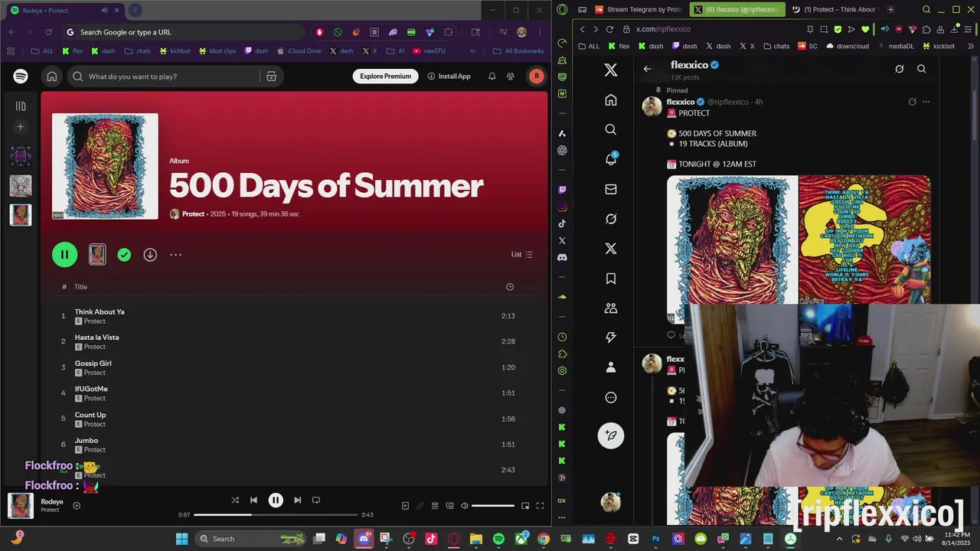The height and width of the screenshot is (551, 980).
Task: Seek within song progress bar
Action: tap(276, 515)
